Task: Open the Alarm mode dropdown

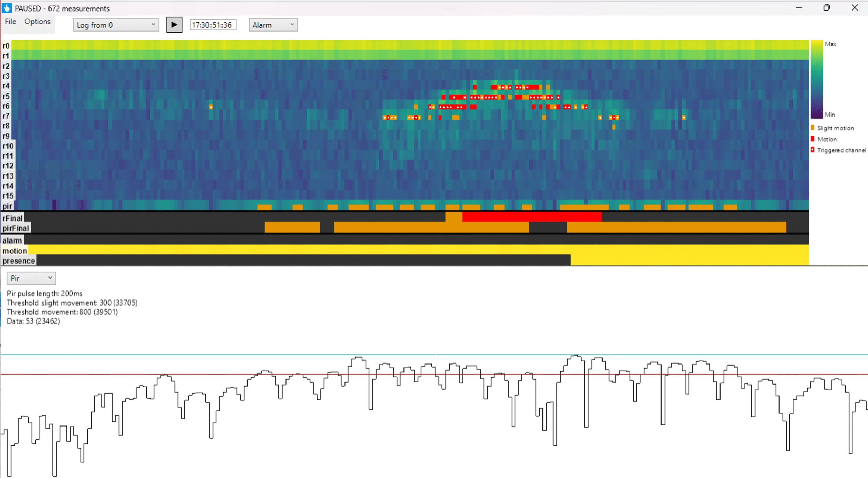Action: click(x=273, y=25)
